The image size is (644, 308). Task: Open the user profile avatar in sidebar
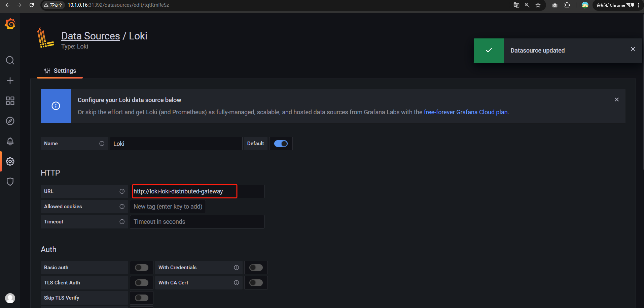click(10, 298)
